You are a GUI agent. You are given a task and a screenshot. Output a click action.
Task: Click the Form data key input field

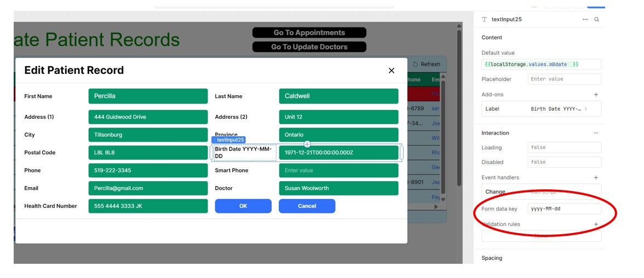click(x=564, y=209)
